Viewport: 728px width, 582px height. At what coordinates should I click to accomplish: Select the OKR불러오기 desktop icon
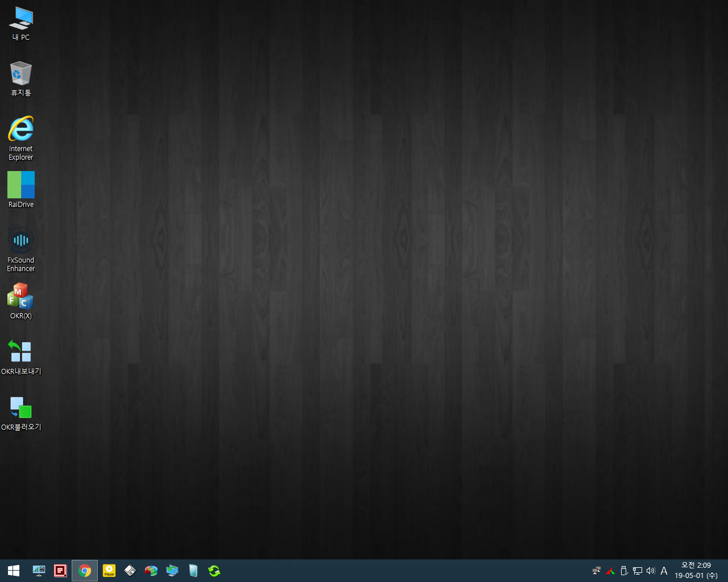click(21, 413)
